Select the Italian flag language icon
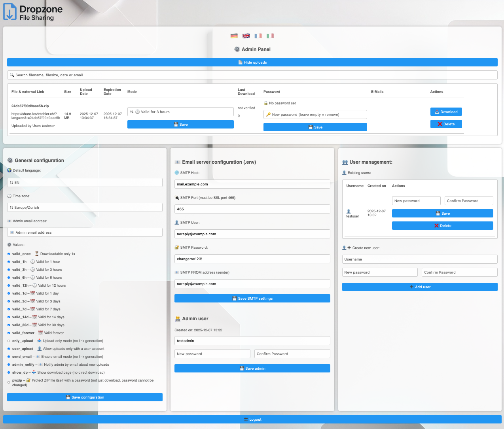The width and height of the screenshot is (504, 429). point(270,36)
